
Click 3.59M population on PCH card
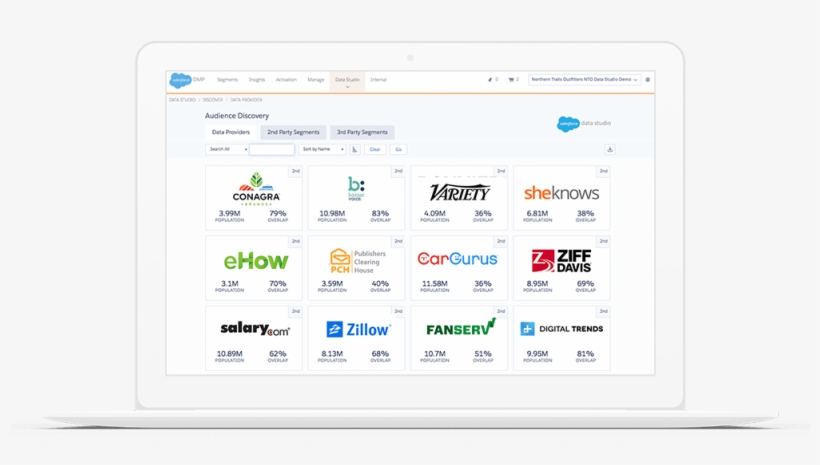point(332,283)
